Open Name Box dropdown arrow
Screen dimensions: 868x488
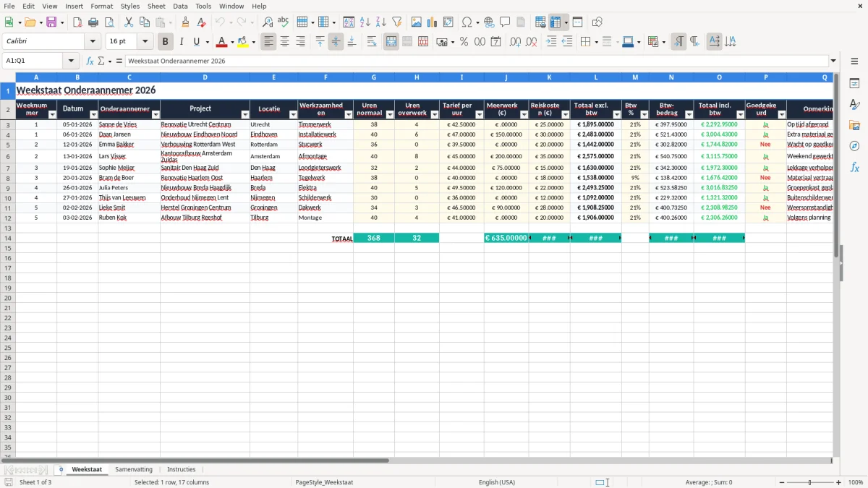click(72, 61)
